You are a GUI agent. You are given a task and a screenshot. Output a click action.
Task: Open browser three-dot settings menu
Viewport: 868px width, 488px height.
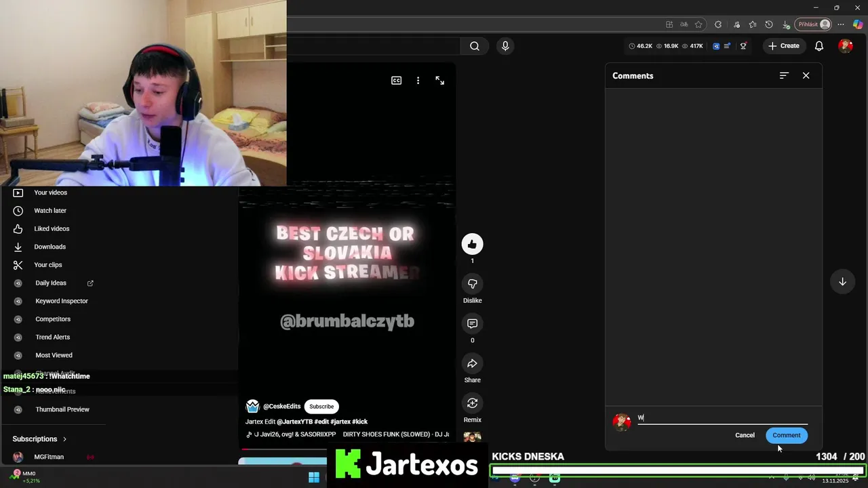coord(841,24)
